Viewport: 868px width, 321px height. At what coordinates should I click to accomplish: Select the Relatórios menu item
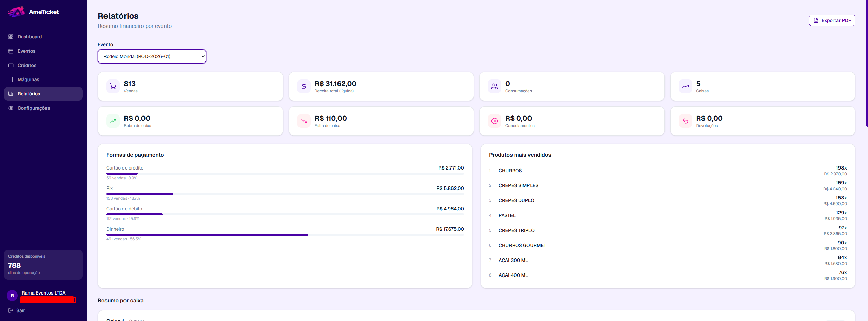[x=43, y=94]
